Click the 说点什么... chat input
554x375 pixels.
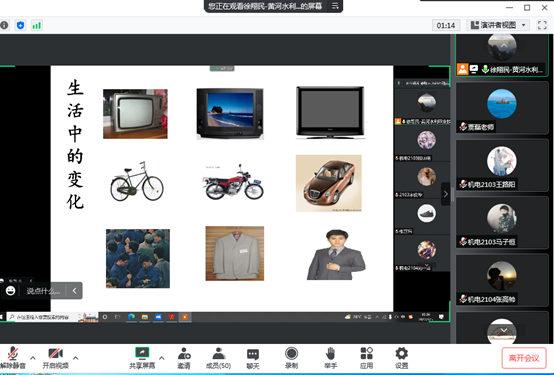coord(43,291)
